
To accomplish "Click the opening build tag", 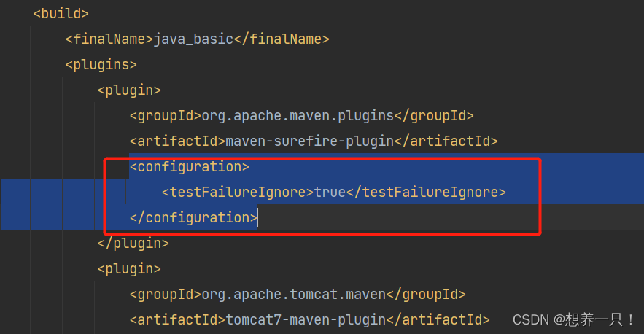I will click(61, 14).
